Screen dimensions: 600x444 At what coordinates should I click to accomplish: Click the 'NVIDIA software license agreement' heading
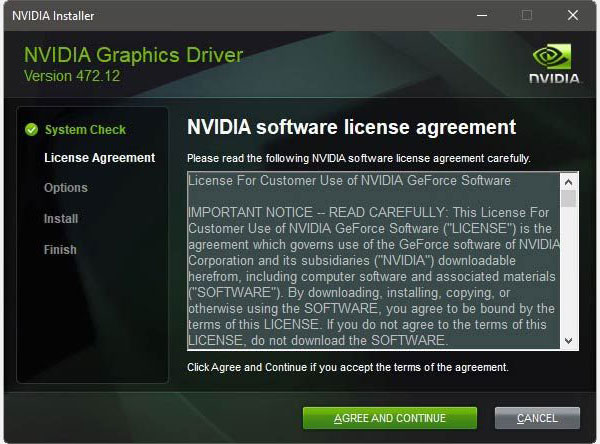click(x=352, y=127)
